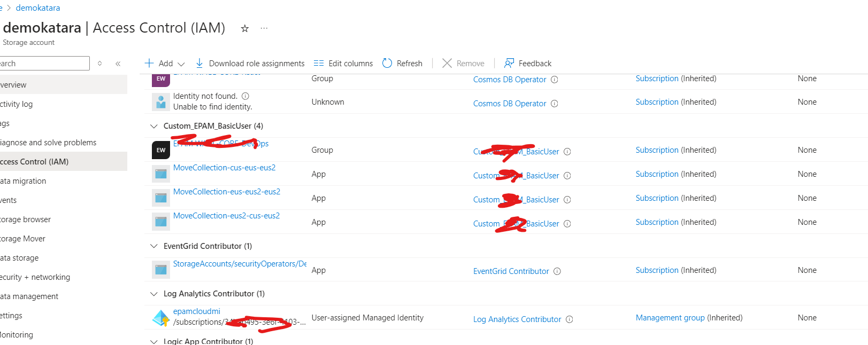Collapse the EventGrid Contributor (1) group
Screen dimensions: 868x345
point(154,246)
